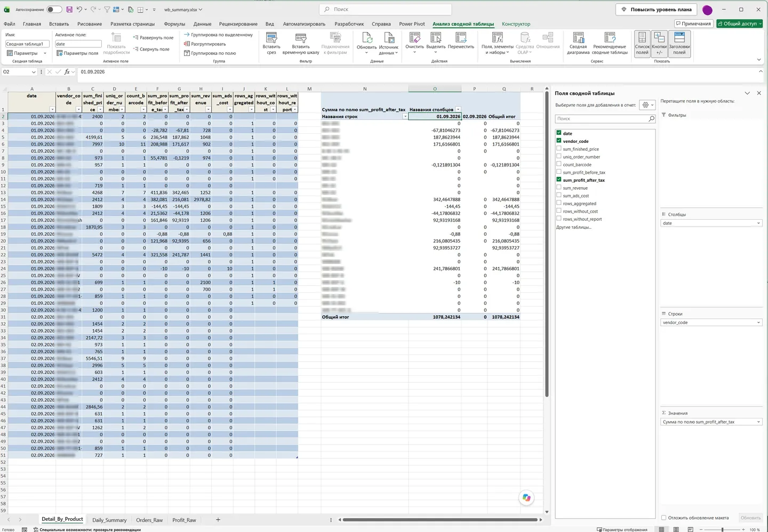The image size is (768, 532).
Task: Toggle the Список полей field list button
Action: (642, 43)
